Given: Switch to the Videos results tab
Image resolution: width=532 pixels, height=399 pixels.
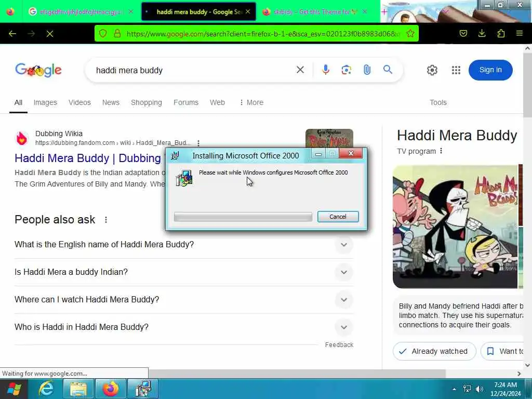Looking at the screenshot, I should pos(79,102).
